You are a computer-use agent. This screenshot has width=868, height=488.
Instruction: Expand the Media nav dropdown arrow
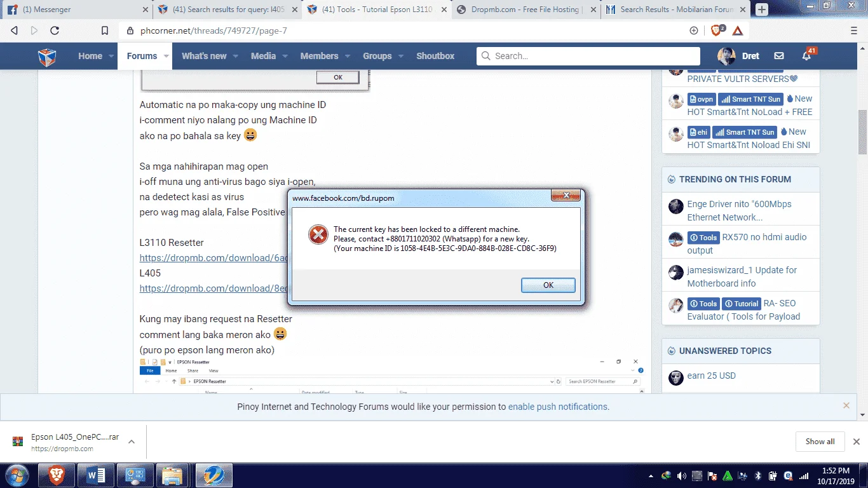(x=285, y=56)
